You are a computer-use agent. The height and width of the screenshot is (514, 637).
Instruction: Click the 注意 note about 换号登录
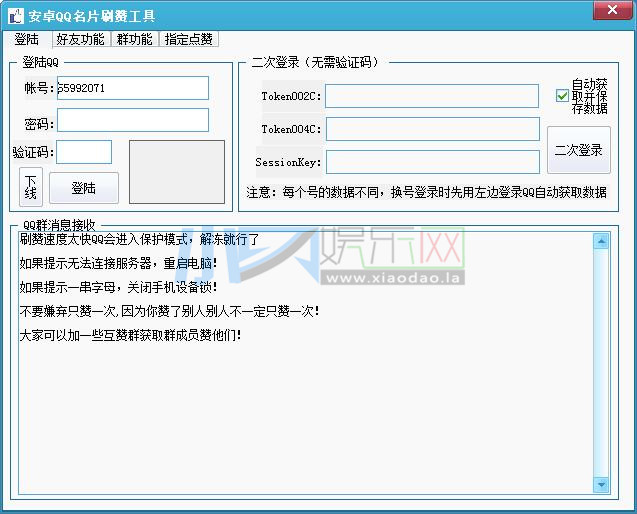(426, 192)
